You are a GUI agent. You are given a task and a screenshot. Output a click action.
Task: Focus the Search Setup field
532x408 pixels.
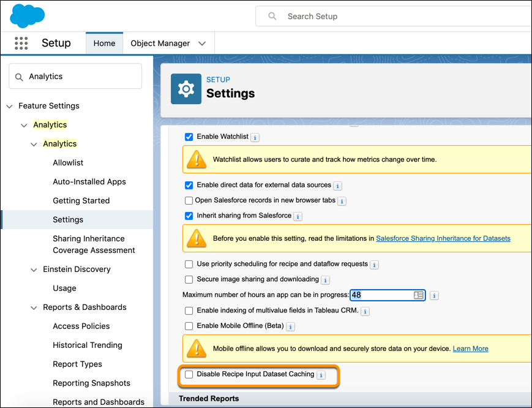[394, 16]
